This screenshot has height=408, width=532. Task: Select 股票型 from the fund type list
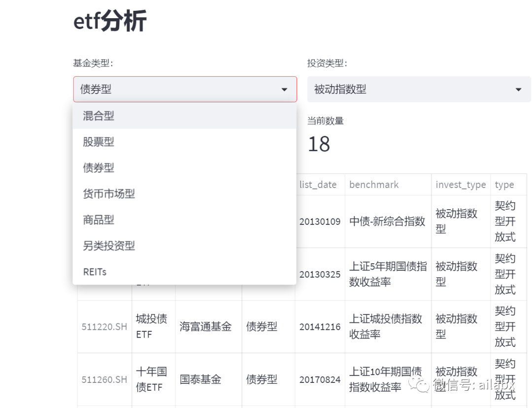pos(99,142)
